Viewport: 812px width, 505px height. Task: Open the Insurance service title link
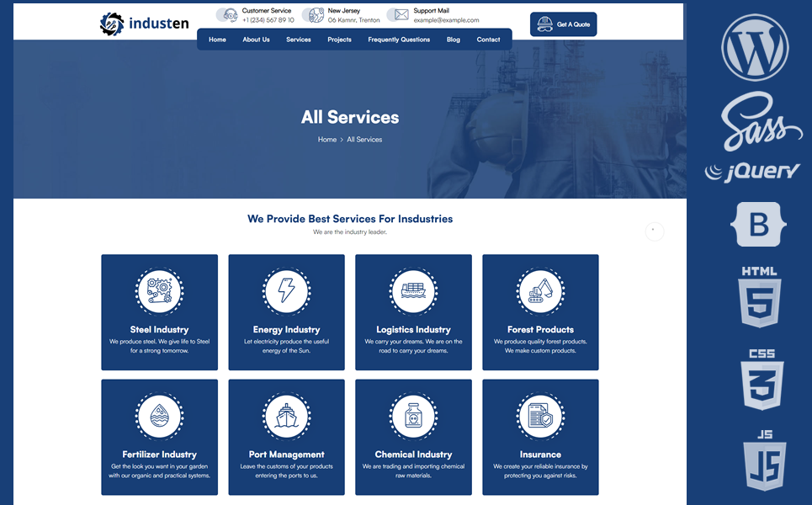tap(540, 454)
